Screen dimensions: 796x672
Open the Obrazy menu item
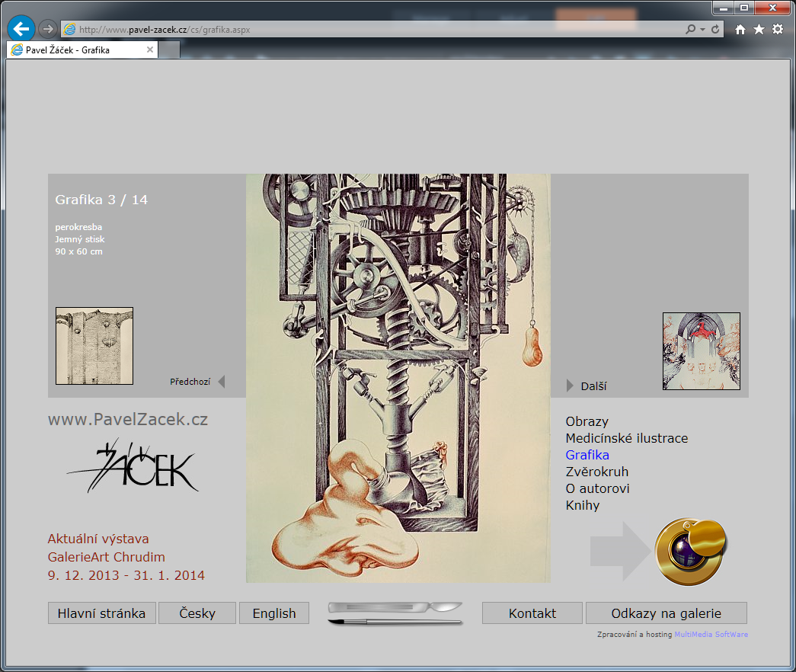587,421
